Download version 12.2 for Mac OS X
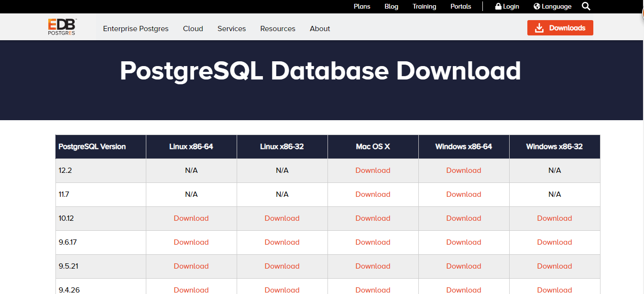 pyautogui.click(x=373, y=170)
